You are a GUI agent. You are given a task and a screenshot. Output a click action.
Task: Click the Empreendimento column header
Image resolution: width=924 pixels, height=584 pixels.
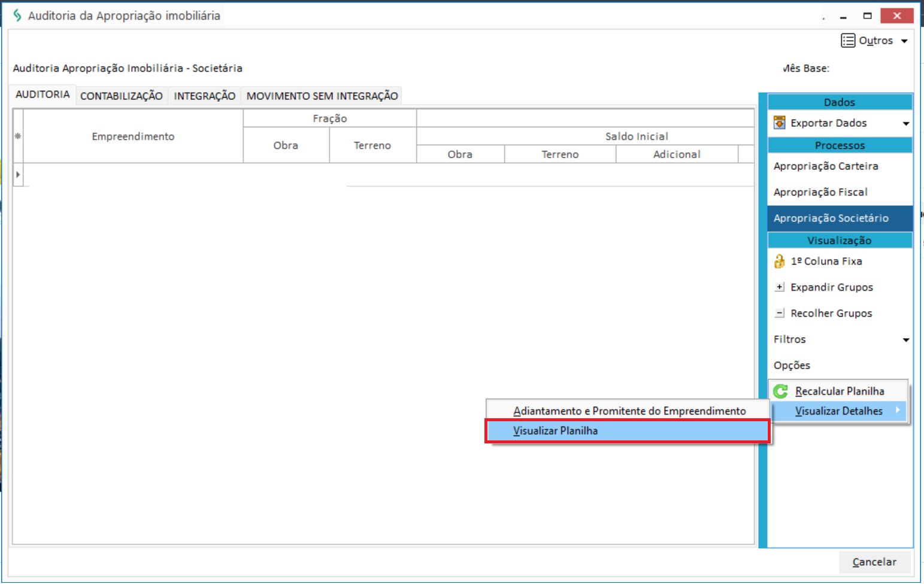(133, 136)
